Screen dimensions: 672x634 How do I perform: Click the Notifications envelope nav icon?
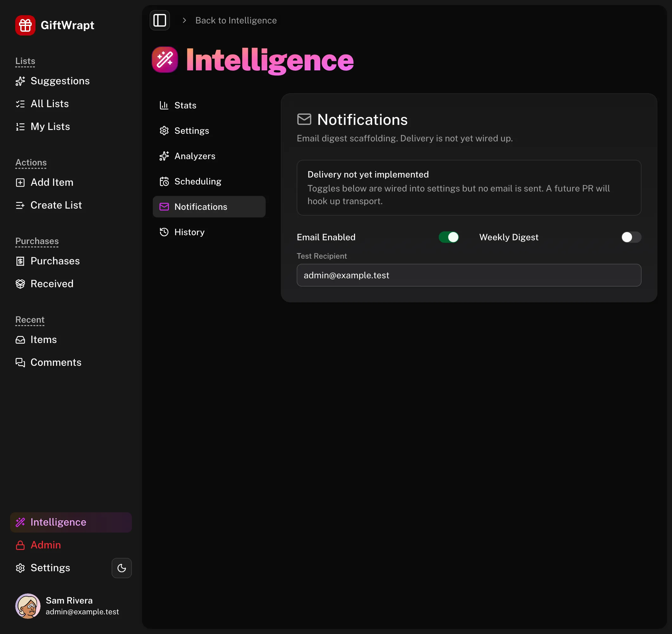(x=164, y=207)
